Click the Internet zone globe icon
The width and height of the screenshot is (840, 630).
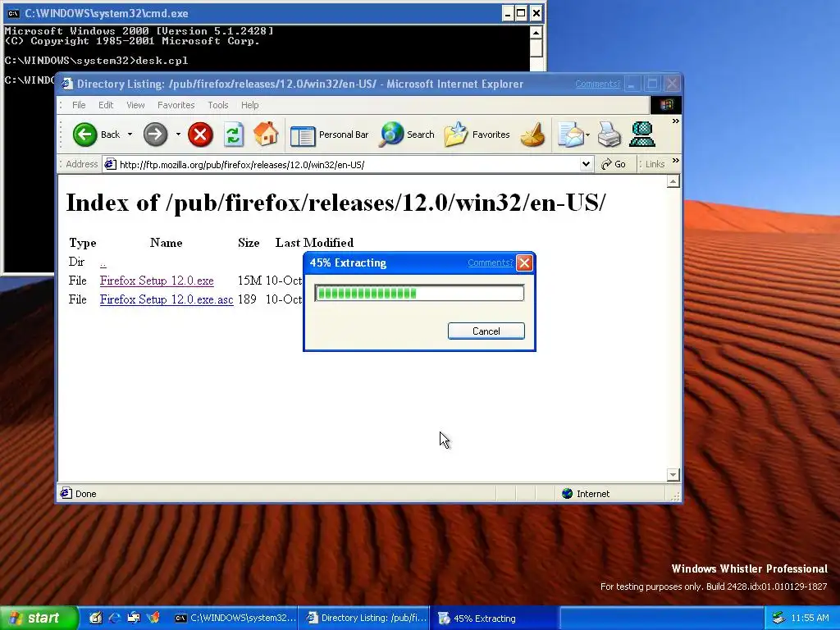568,493
